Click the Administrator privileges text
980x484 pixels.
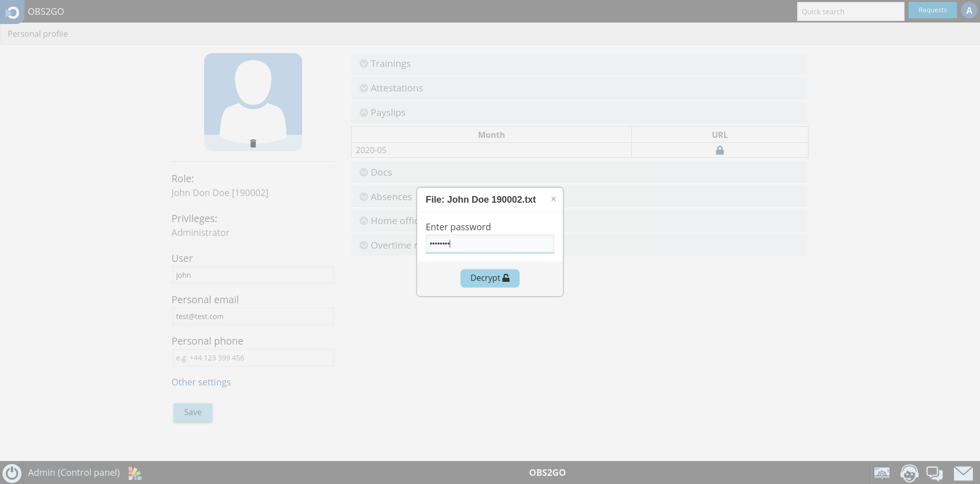click(x=201, y=233)
